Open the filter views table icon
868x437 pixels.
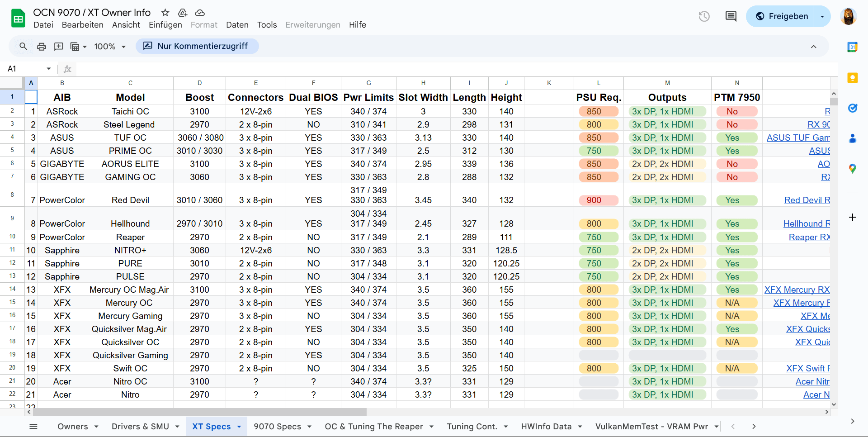coord(78,46)
